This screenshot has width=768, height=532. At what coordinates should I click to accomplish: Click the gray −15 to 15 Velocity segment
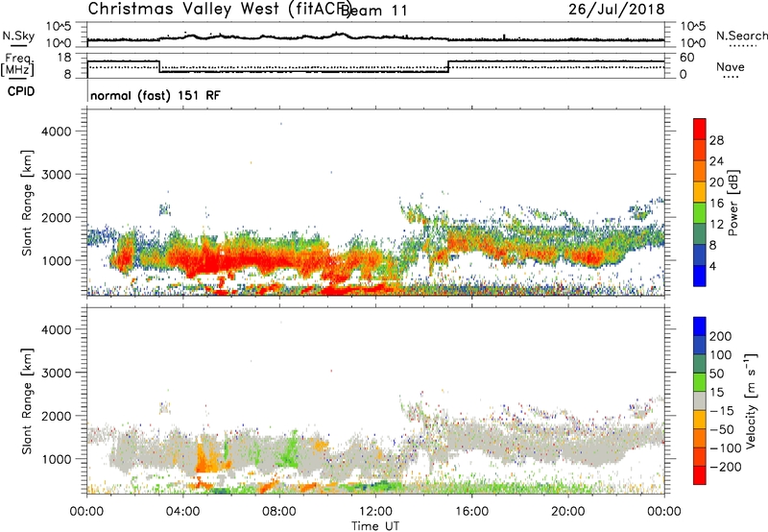coord(700,401)
